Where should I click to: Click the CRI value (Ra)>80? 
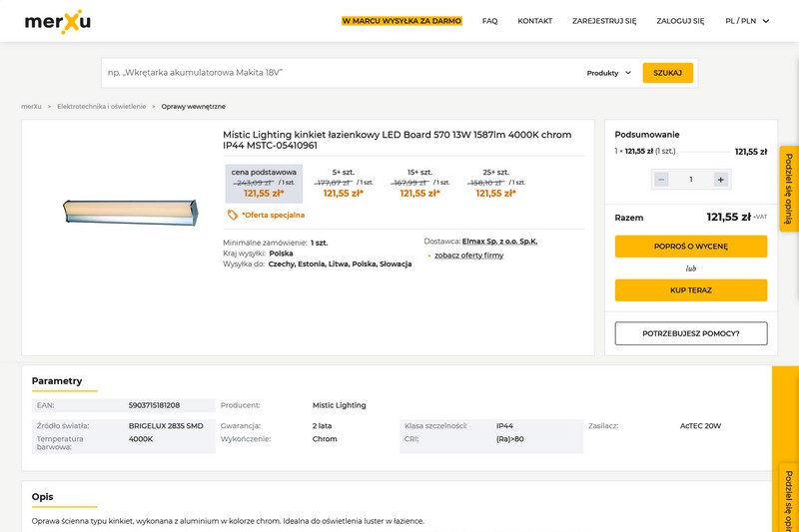[x=510, y=439]
